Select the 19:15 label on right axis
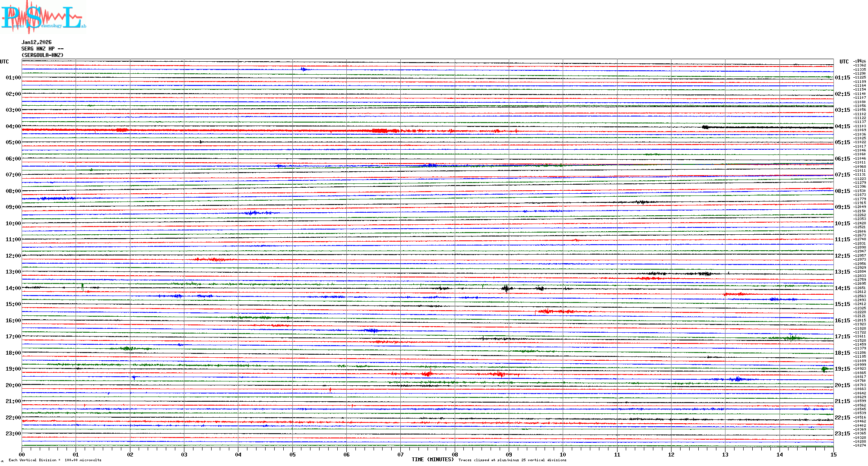 (842, 369)
